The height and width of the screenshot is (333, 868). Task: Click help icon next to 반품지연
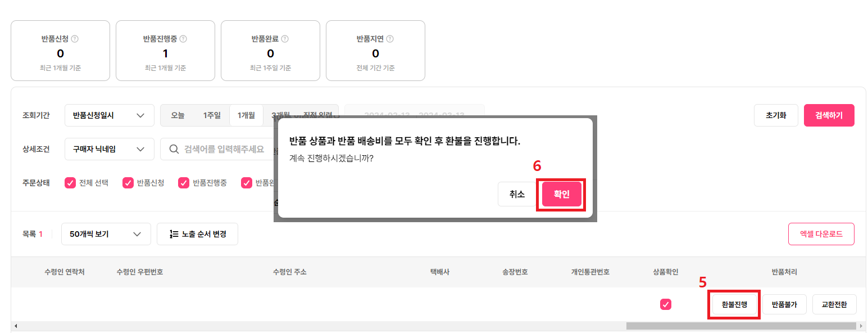(x=390, y=39)
